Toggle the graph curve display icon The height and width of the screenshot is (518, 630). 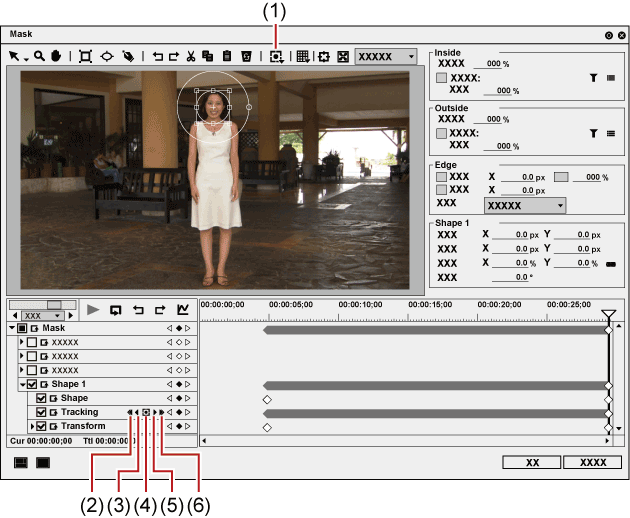click(183, 309)
